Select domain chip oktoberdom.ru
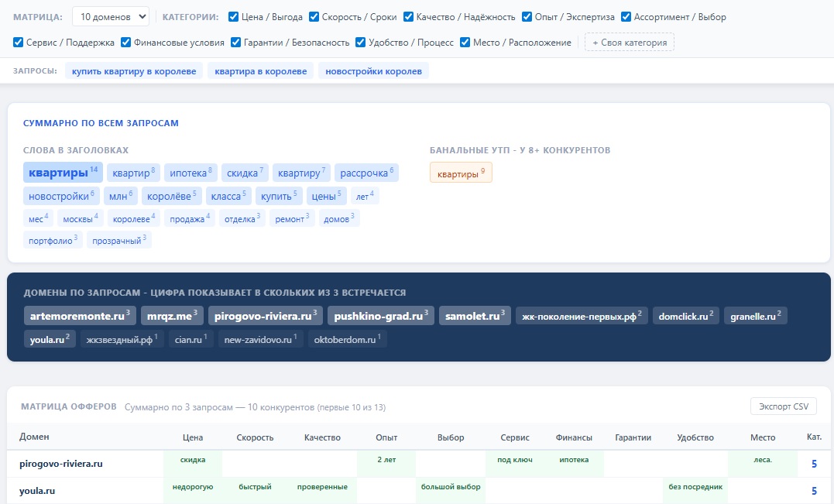Screen dimensions: 834x504 click(348, 338)
